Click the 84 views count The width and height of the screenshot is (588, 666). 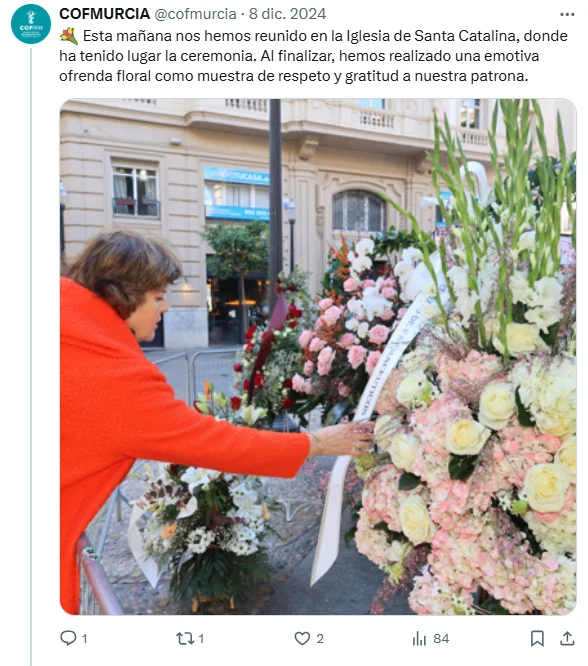(441, 638)
